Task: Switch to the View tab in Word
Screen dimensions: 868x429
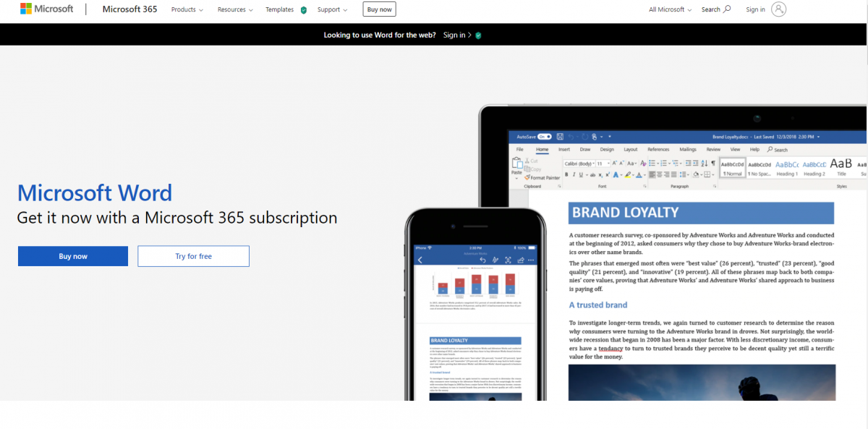Action: pyautogui.click(x=736, y=149)
